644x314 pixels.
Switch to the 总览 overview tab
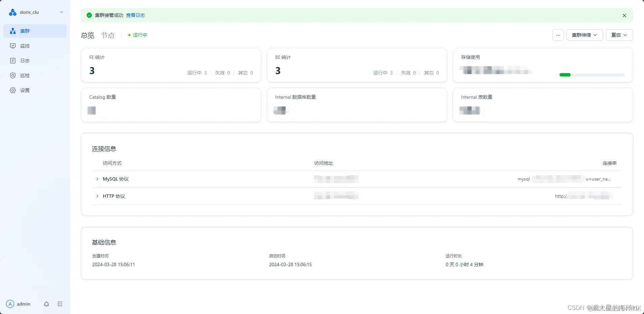point(88,35)
